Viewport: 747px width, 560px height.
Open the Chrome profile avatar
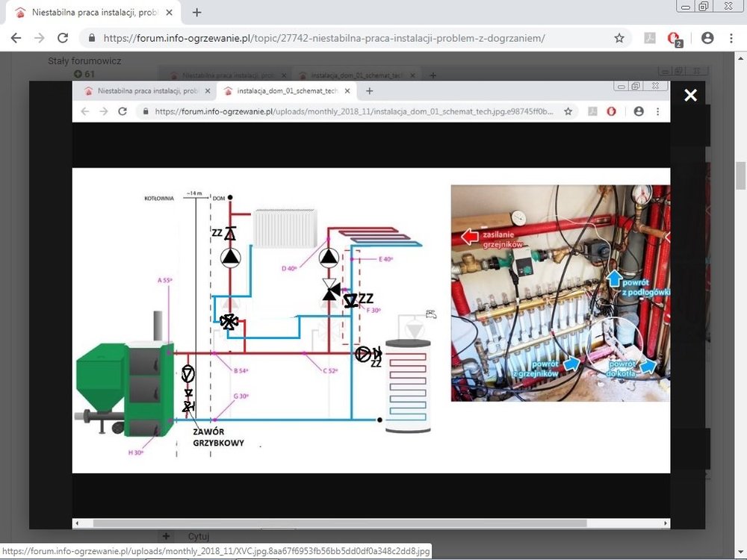click(x=707, y=38)
